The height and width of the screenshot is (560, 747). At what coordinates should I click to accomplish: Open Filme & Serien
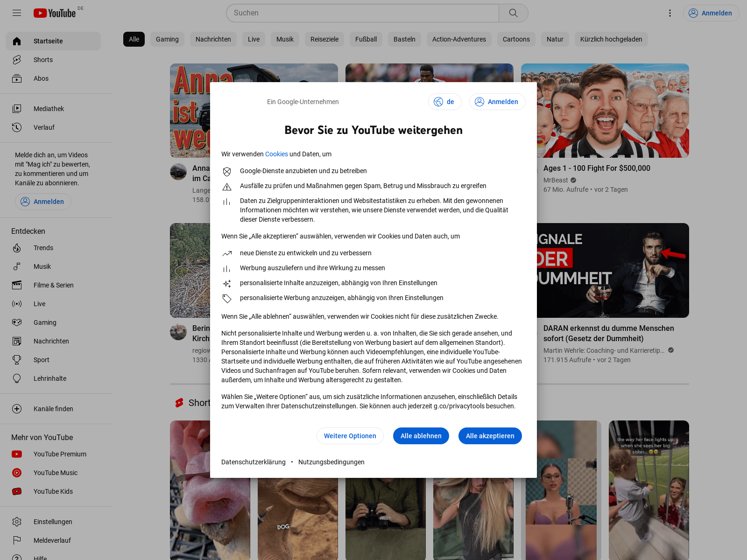(x=53, y=285)
